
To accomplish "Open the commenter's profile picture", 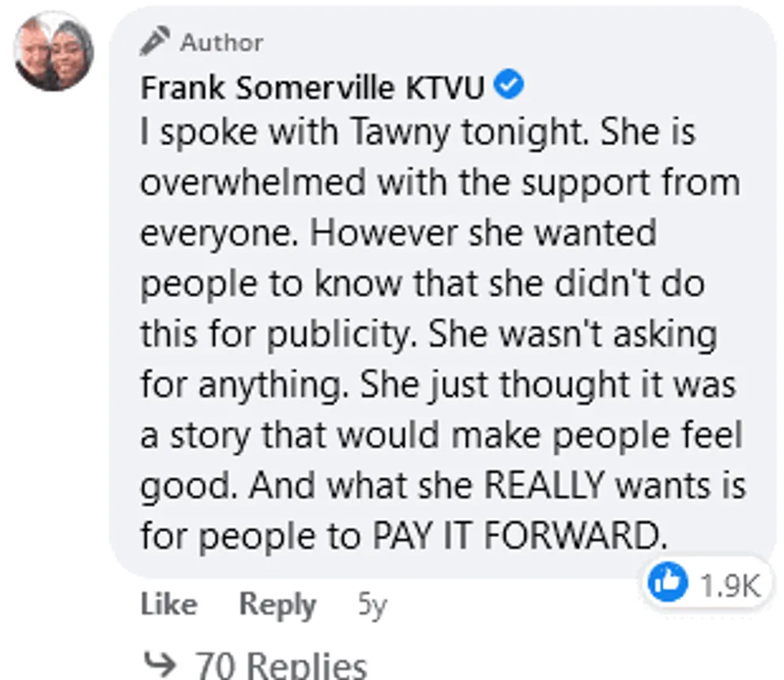I will click(x=54, y=51).
